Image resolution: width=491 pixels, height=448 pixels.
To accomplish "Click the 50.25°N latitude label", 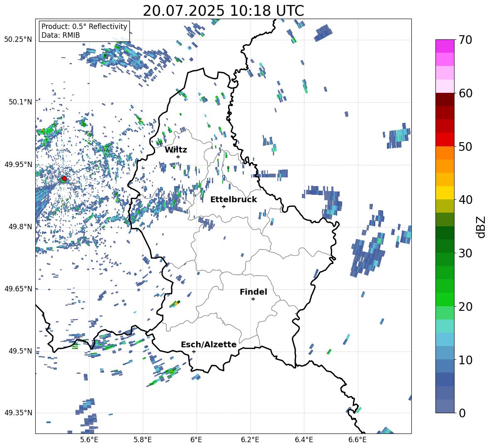I will pos(18,40).
